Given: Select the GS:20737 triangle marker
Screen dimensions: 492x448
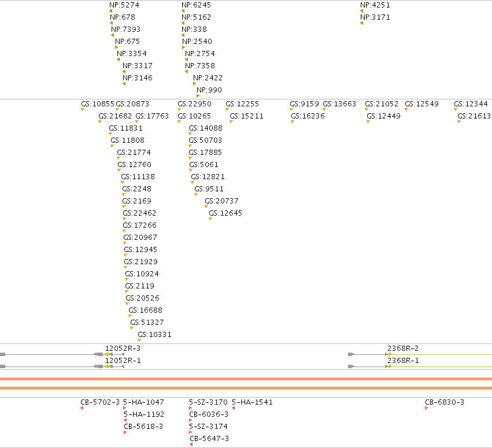Looking at the screenshot, I should point(206,207).
